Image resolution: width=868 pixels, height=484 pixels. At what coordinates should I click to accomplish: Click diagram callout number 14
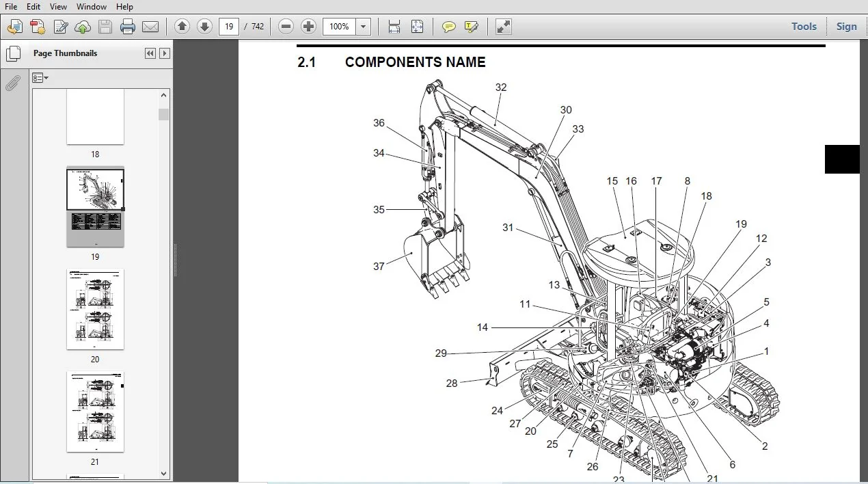point(483,327)
